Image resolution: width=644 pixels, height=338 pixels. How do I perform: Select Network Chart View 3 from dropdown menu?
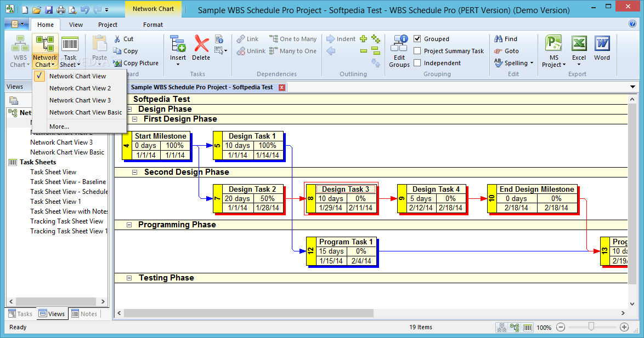[80, 100]
